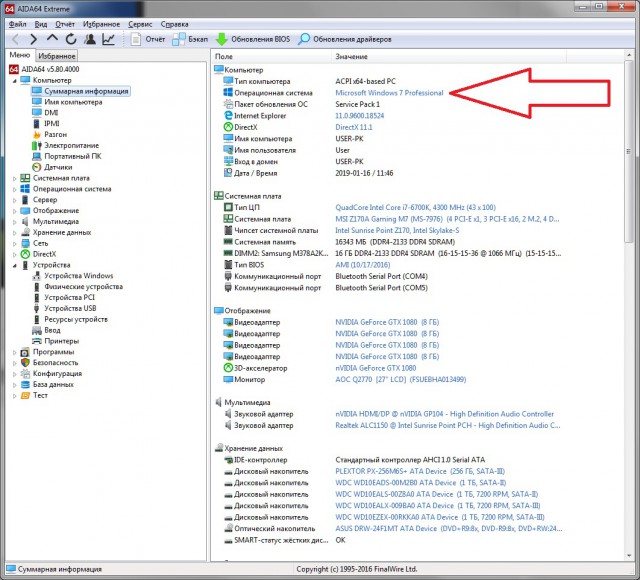Click the Безопасность shield icon
Image resolution: width=640 pixels, height=580 pixels.
coord(25,362)
